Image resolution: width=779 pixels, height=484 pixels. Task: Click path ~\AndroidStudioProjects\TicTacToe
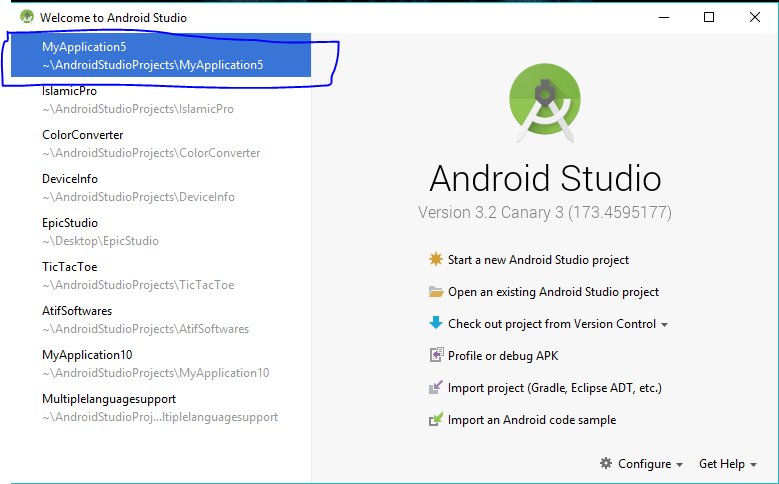[x=138, y=285]
